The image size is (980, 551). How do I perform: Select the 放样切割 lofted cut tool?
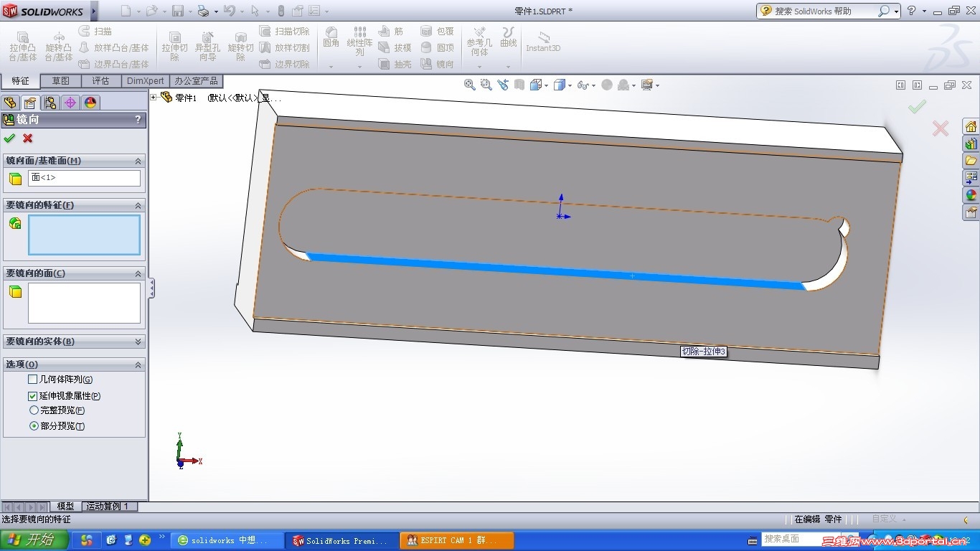point(284,47)
